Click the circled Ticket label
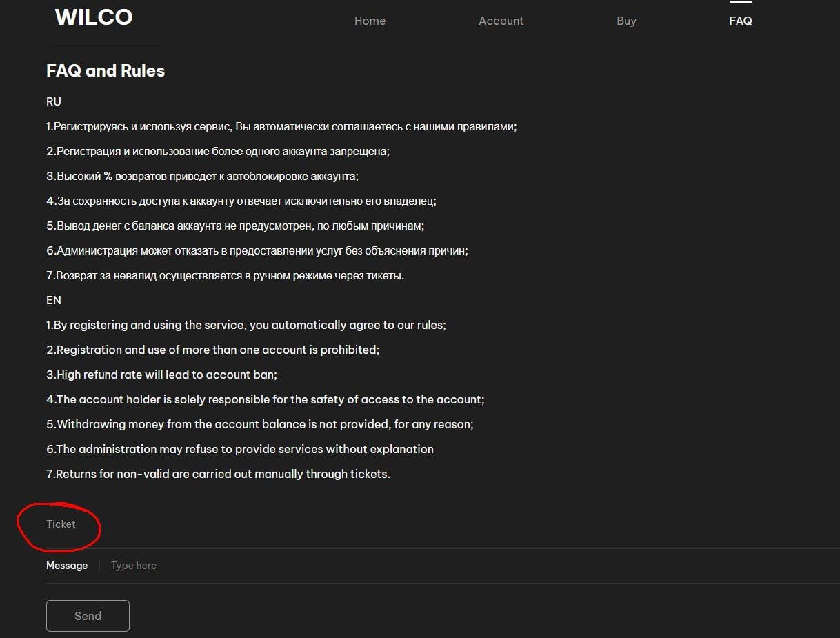Viewport: 840px width, 638px height. pyautogui.click(x=61, y=524)
